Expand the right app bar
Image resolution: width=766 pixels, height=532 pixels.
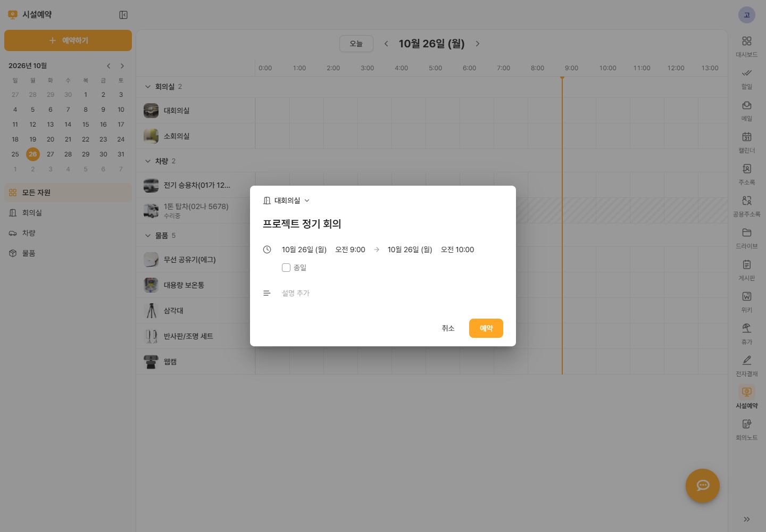tap(747, 519)
